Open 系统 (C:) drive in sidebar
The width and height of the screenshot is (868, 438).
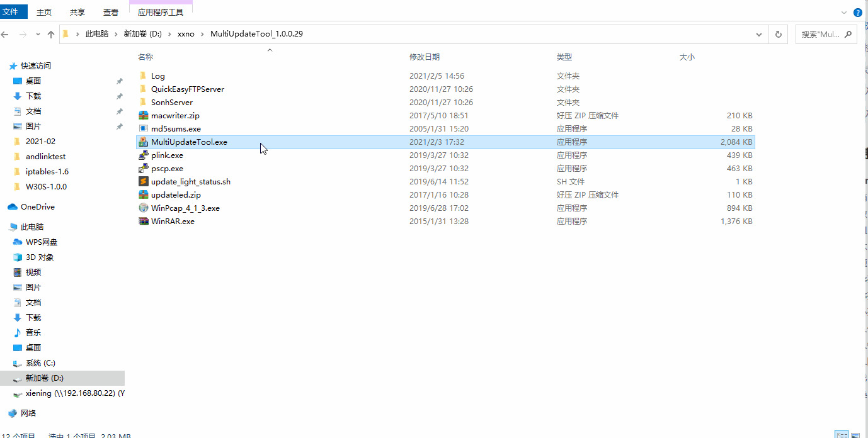point(40,363)
